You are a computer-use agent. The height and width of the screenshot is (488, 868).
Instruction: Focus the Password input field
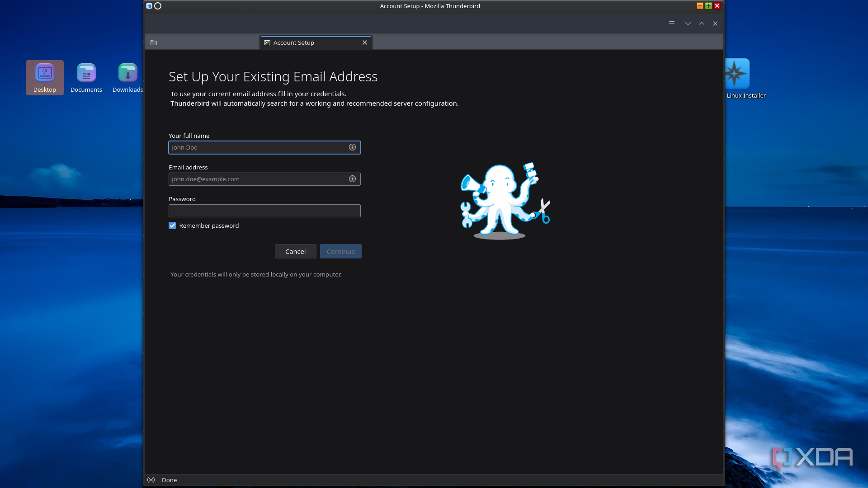[x=264, y=211]
